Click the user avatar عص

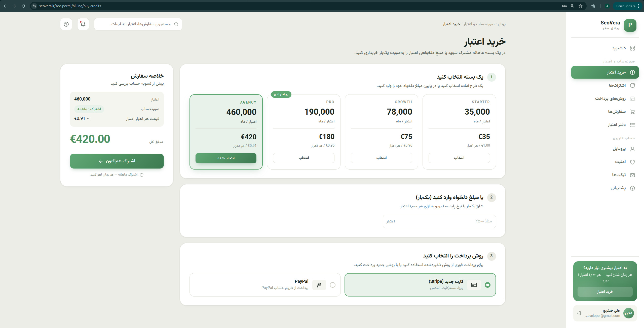click(x=629, y=313)
